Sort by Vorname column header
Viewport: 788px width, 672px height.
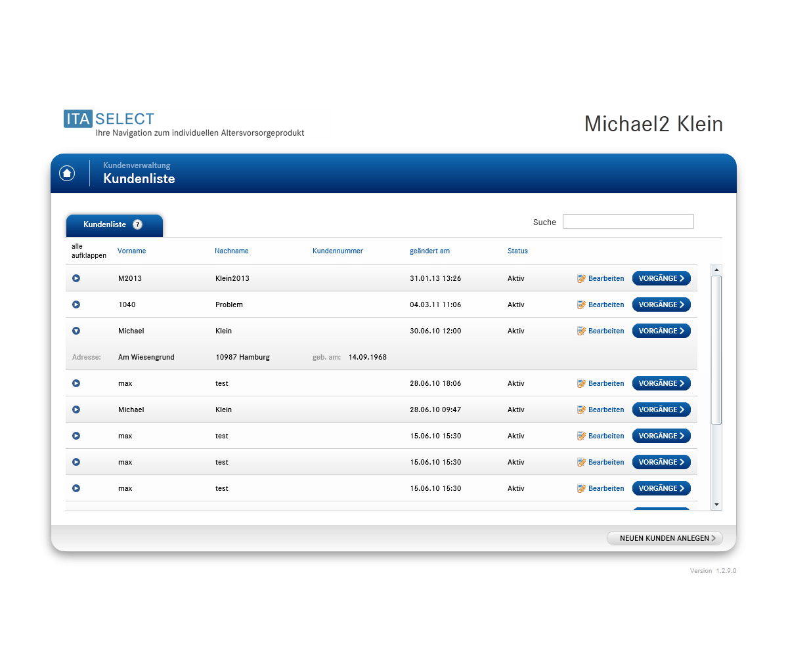(x=131, y=251)
